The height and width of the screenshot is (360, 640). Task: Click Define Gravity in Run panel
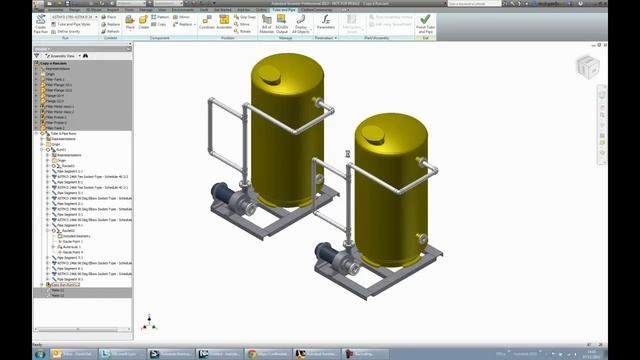(x=66, y=31)
